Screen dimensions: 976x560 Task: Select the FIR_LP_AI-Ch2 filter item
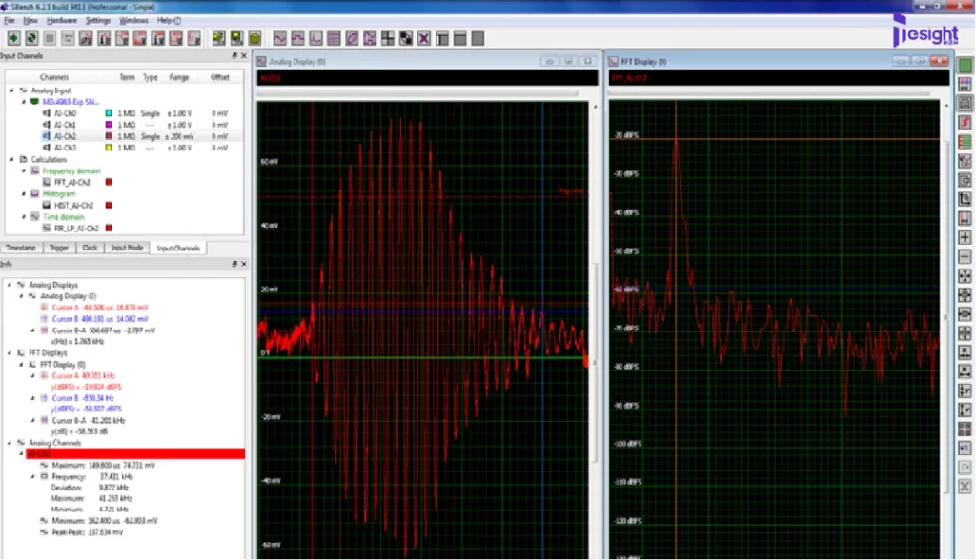[x=76, y=229]
